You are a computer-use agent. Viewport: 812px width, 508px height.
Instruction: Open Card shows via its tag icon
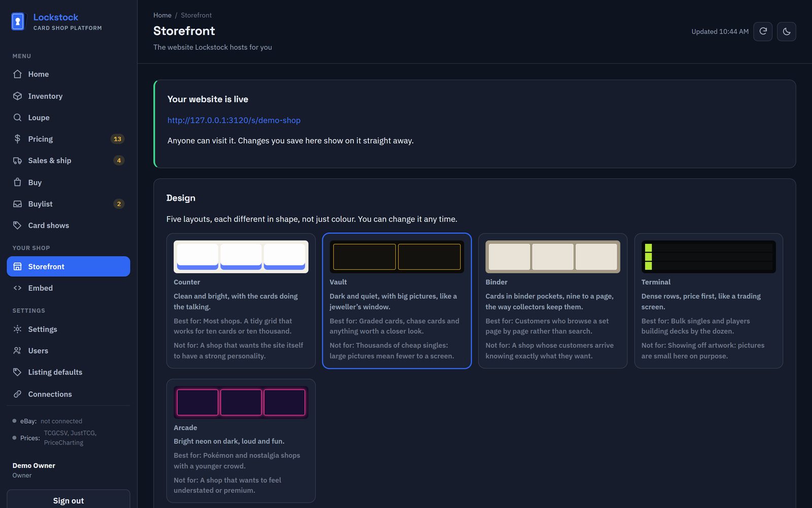pyautogui.click(x=17, y=225)
